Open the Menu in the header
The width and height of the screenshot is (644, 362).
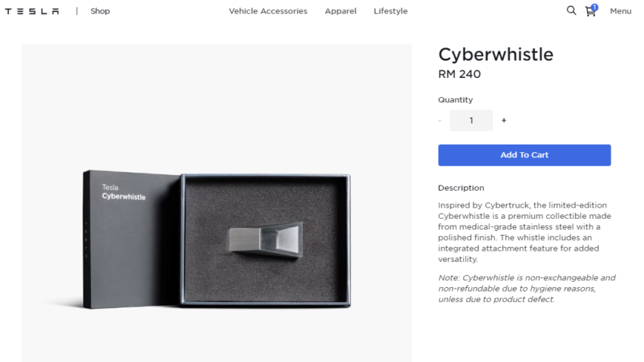pyautogui.click(x=621, y=11)
